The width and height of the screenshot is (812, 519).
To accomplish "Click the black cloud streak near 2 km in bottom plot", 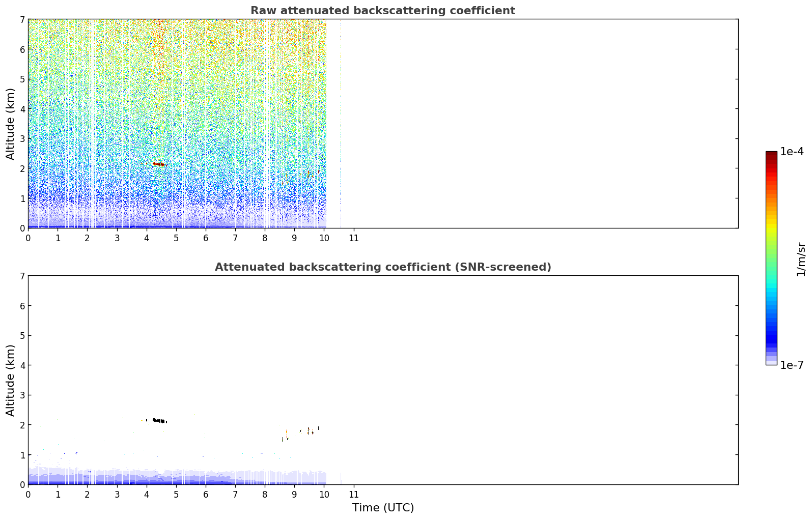I will coord(157,420).
